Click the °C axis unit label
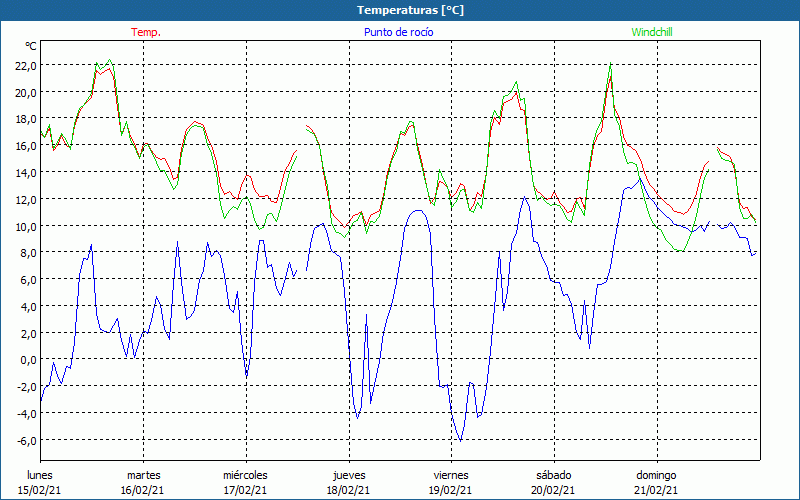 (31, 46)
